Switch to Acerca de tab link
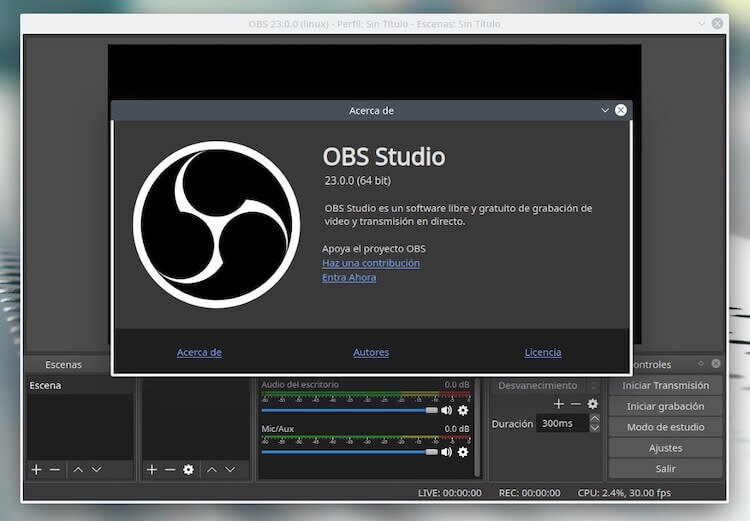 click(199, 353)
